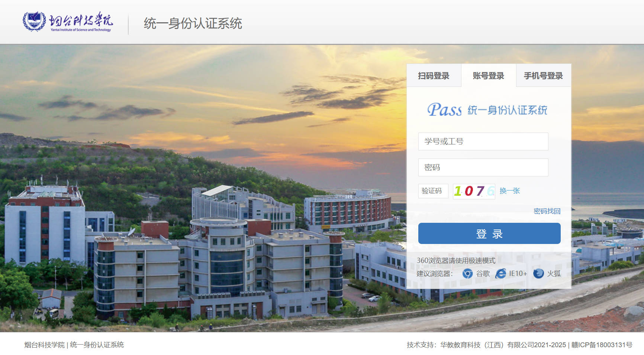Click the 火狐 browser label
This screenshot has width=644, height=355.
point(554,274)
